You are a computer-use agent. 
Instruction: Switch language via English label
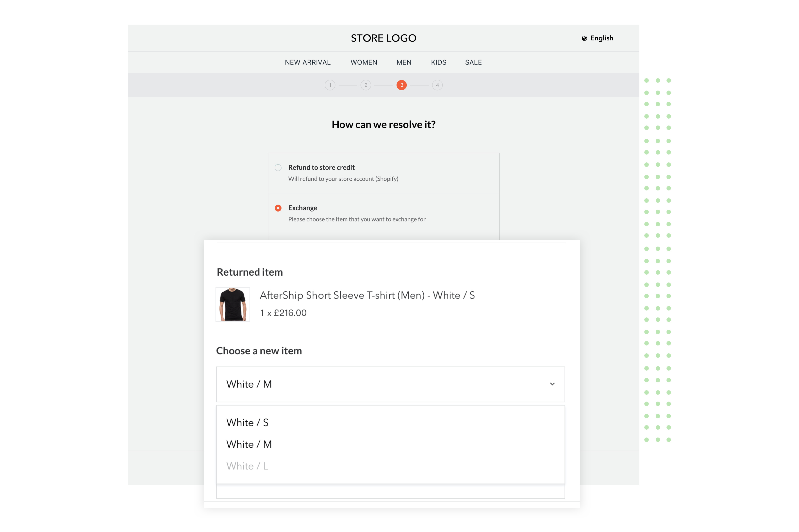[x=601, y=38]
